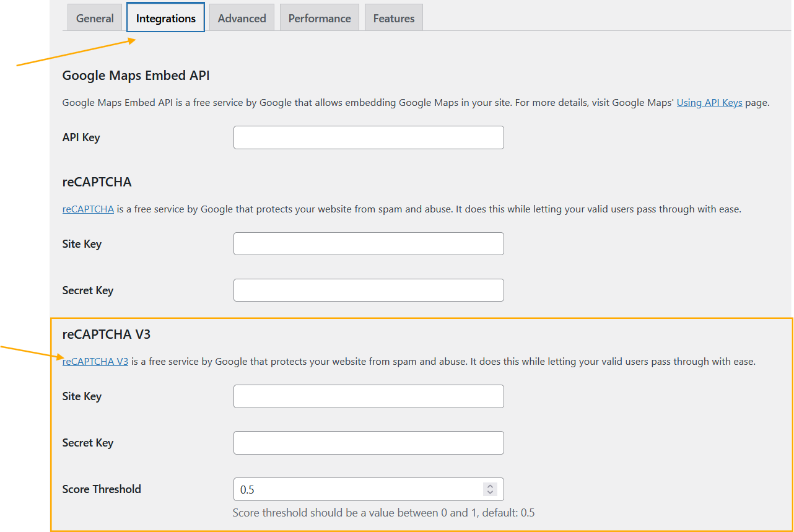This screenshot has width=794, height=532.
Task: Focus the reCAPTCHA Site Key field
Action: pos(369,244)
